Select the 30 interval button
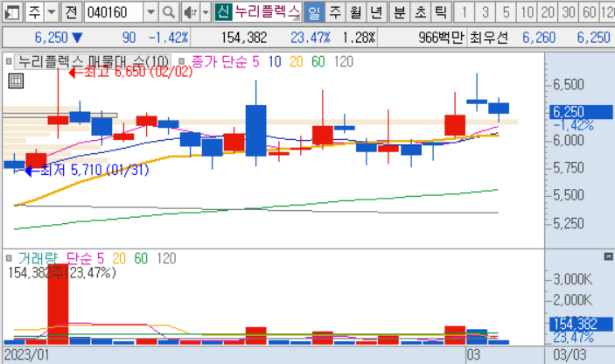 [569, 12]
